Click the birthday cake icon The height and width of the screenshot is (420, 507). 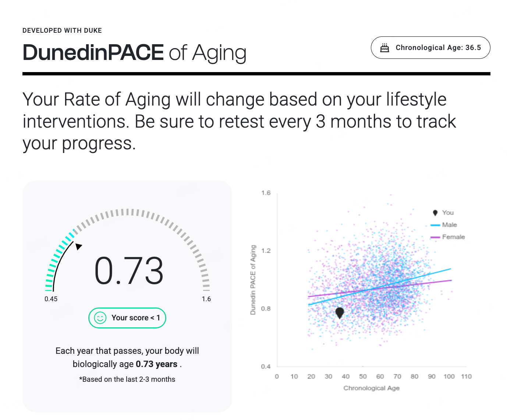tap(384, 48)
